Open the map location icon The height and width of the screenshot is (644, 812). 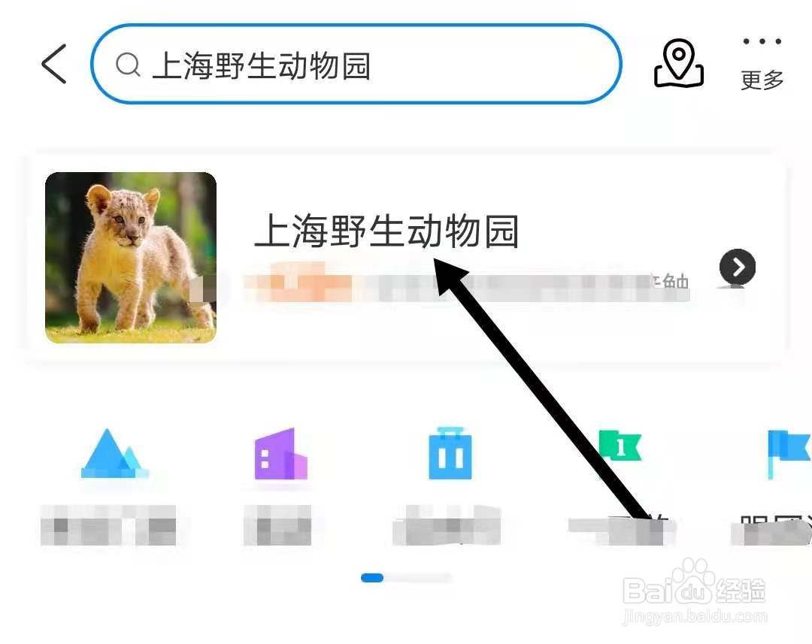(x=678, y=62)
